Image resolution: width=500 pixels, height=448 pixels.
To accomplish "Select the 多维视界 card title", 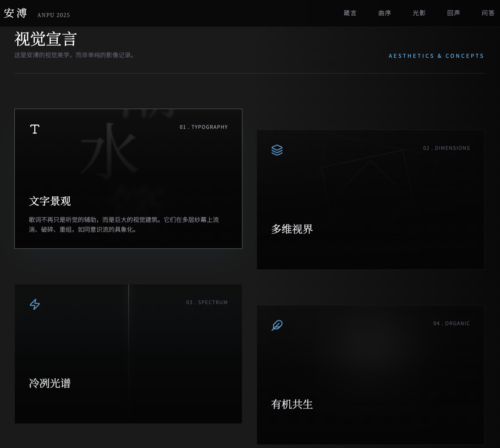I will [x=292, y=229].
